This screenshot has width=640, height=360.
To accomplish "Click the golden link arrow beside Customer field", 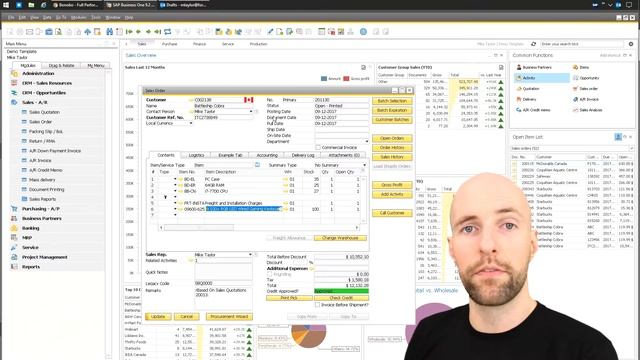I will [191, 100].
